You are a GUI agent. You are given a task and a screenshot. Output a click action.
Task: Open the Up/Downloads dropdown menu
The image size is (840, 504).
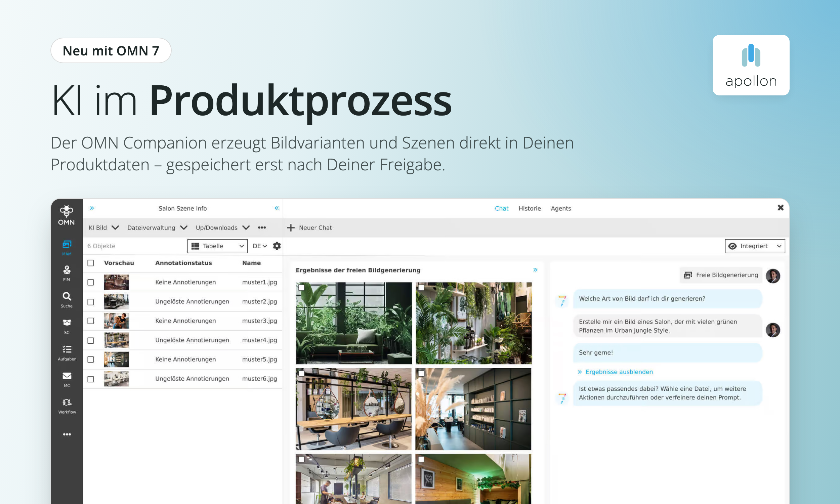(222, 227)
